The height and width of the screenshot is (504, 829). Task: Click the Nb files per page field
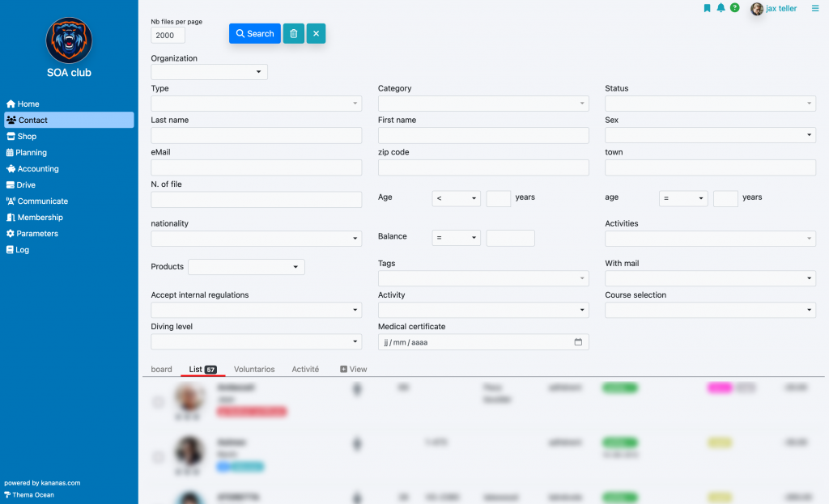coord(168,35)
